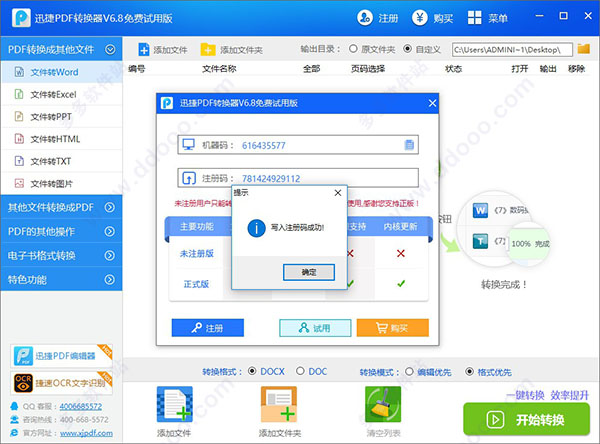This screenshot has width=600, height=444.
Task: Browse output folder with yellow folder icon
Action: pyautogui.click(x=584, y=49)
